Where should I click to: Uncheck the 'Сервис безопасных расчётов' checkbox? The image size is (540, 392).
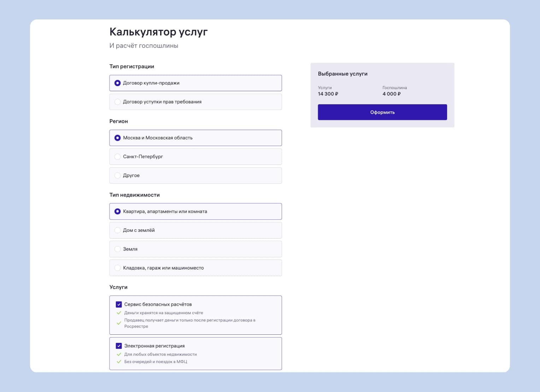tap(119, 304)
